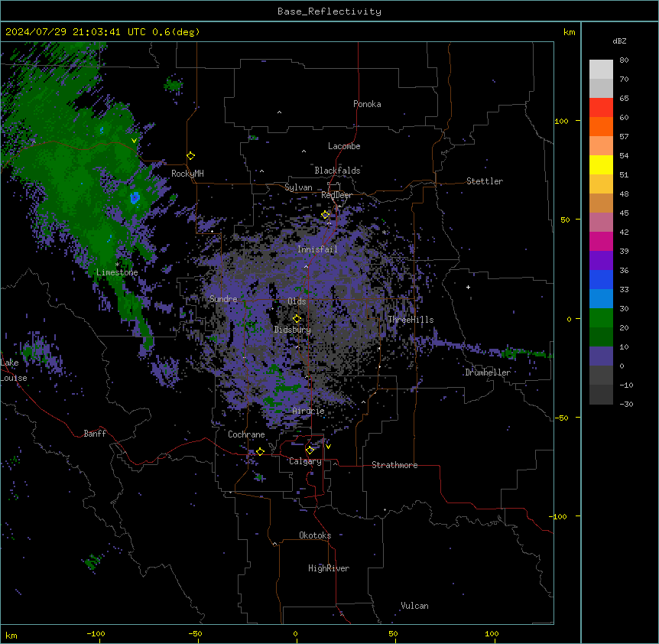The width and height of the screenshot is (659, 644).
Task: Select the light gray 70–80 dBZ legend swatch
Action: [x=601, y=70]
